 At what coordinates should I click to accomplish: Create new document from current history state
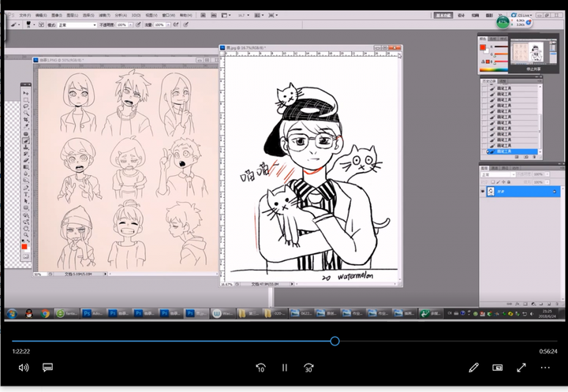(517, 157)
